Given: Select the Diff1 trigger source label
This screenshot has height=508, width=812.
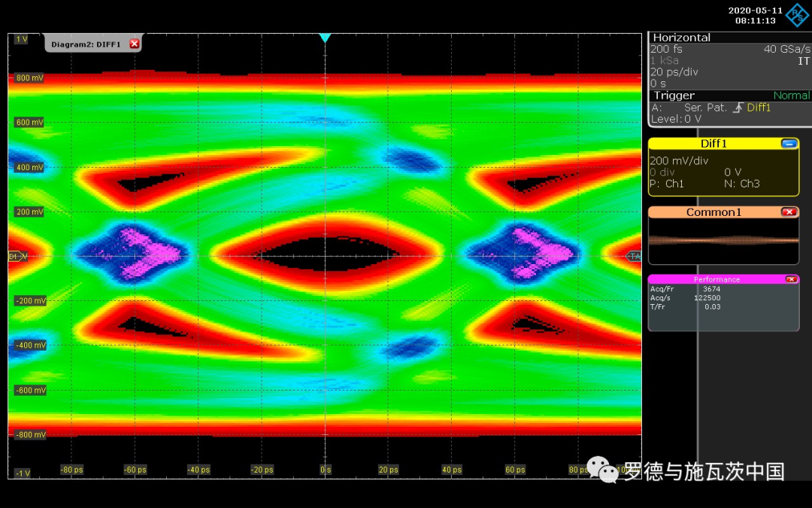Looking at the screenshot, I should [759, 108].
